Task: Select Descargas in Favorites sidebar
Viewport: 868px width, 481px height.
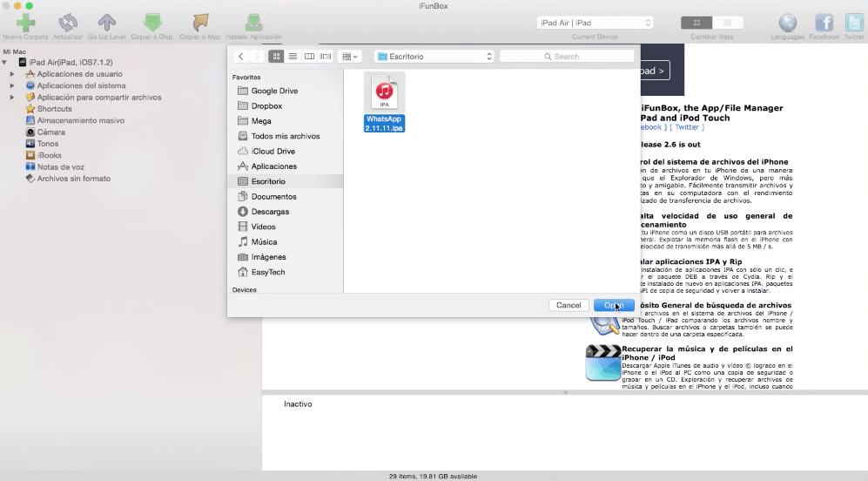Action: pos(270,212)
